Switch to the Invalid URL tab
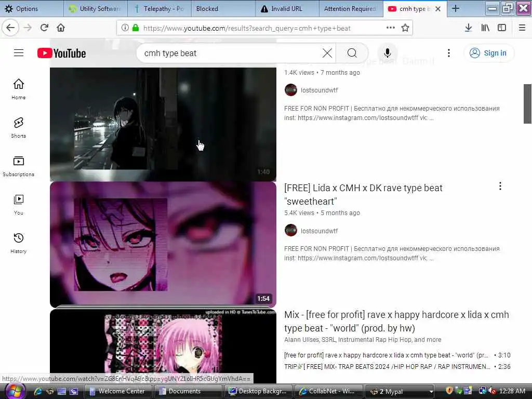 [x=287, y=8]
